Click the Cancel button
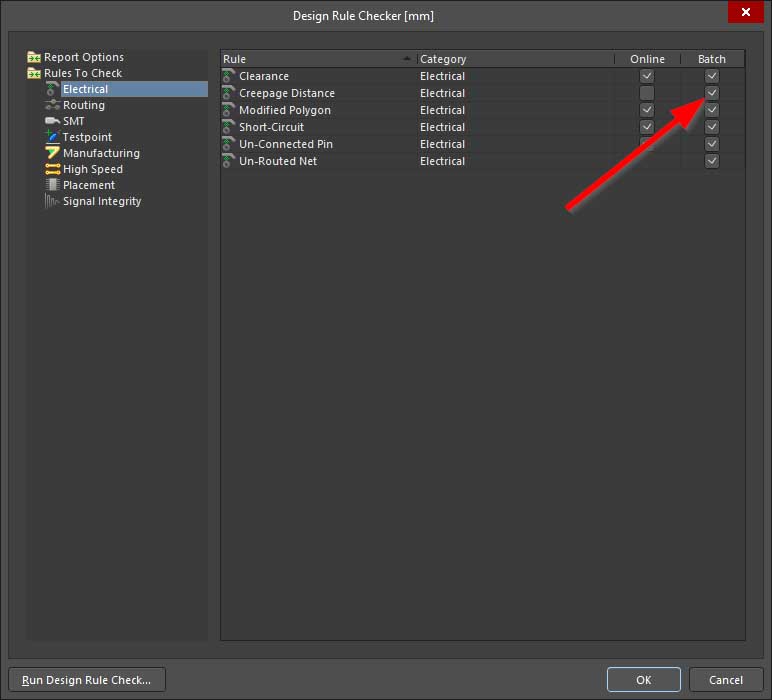Image resolution: width=772 pixels, height=700 pixels. click(x=725, y=680)
